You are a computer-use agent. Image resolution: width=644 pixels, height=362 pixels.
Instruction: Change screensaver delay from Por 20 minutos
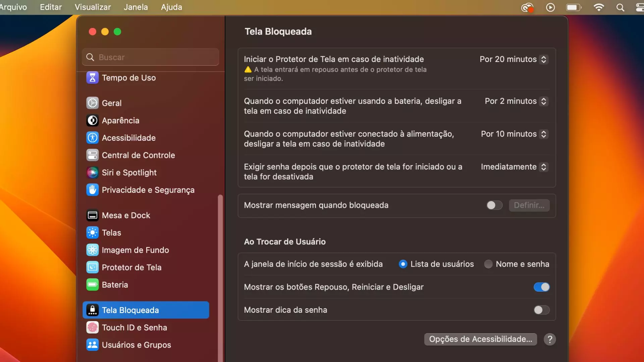[513, 59]
